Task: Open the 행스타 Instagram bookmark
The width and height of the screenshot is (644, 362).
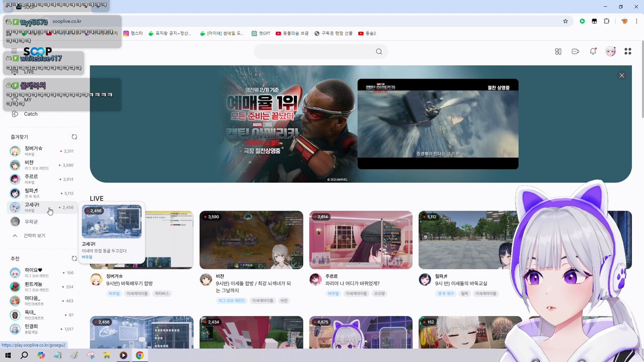Action: pos(133,34)
